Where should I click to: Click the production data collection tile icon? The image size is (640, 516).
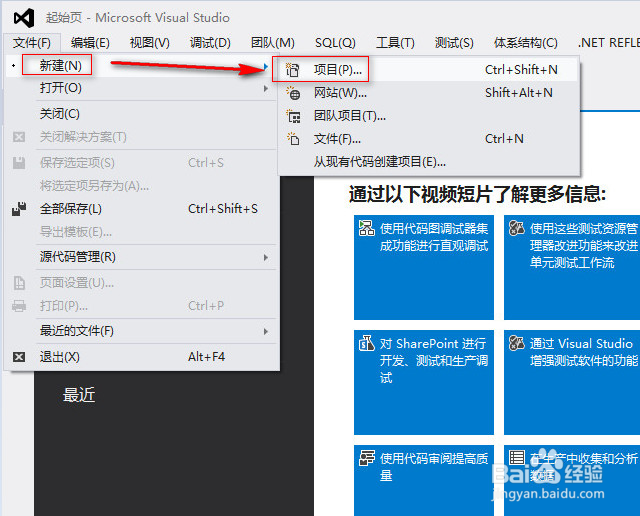516,458
